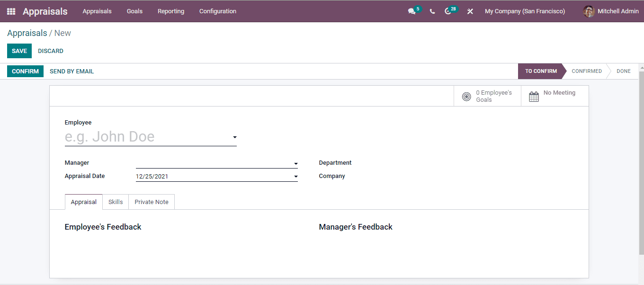Select the Confirmed status stage
Screen dimensions: 644x285
[x=587, y=71]
